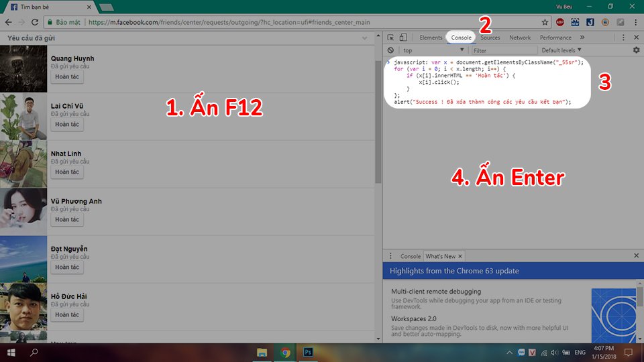Open Quang Huynh's profile name
Image resolution: width=644 pixels, height=362 pixels.
(72, 58)
